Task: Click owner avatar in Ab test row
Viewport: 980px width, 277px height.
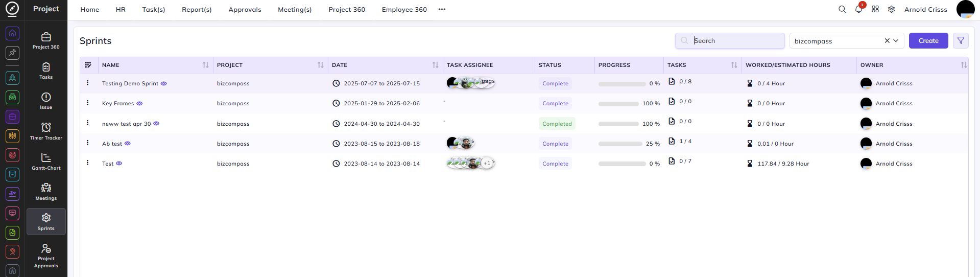Action: click(866, 144)
